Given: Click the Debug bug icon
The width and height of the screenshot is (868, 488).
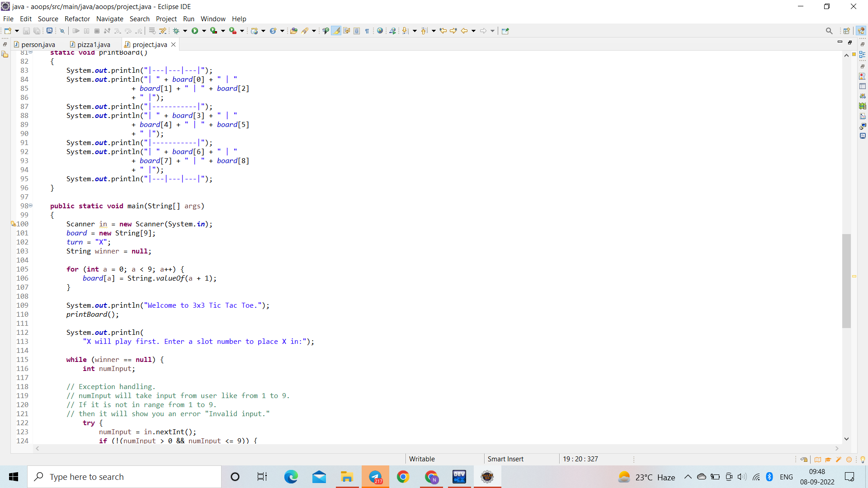Looking at the screenshot, I should pyautogui.click(x=176, y=31).
